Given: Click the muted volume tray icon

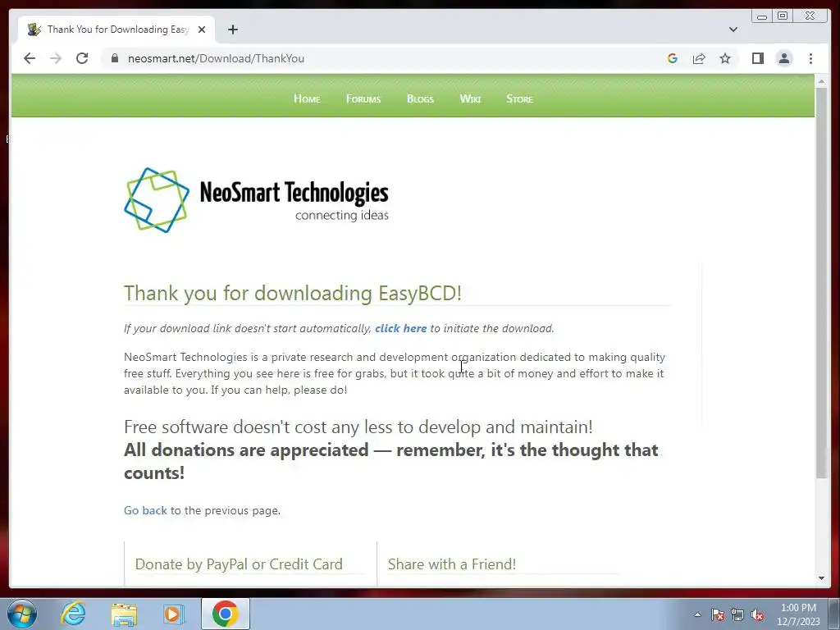Looking at the screenshot, I should (757, 615).
